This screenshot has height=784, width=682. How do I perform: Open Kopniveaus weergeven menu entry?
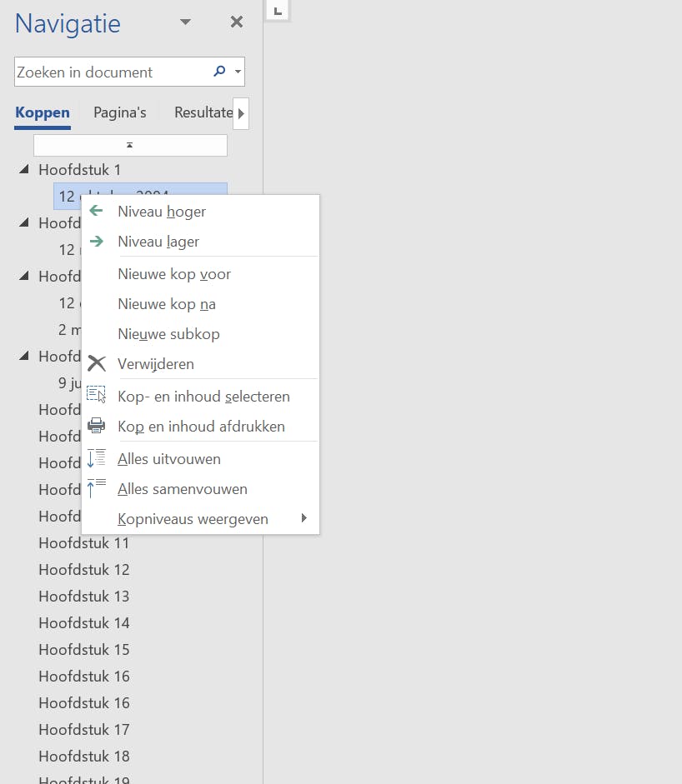[x=200, y=519]
